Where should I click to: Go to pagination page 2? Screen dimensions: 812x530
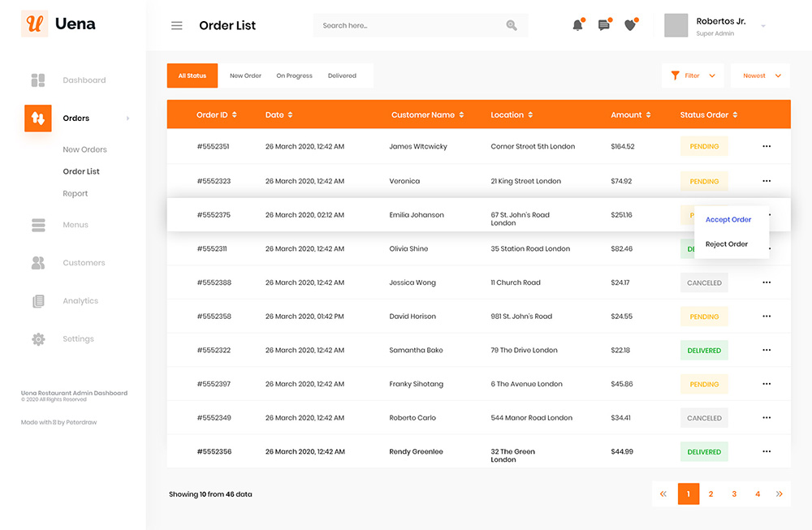[x=710, y=493]
